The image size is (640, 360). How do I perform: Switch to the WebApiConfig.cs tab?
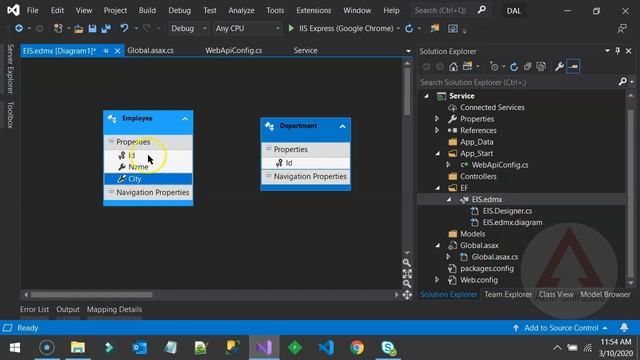click(233, 51)
